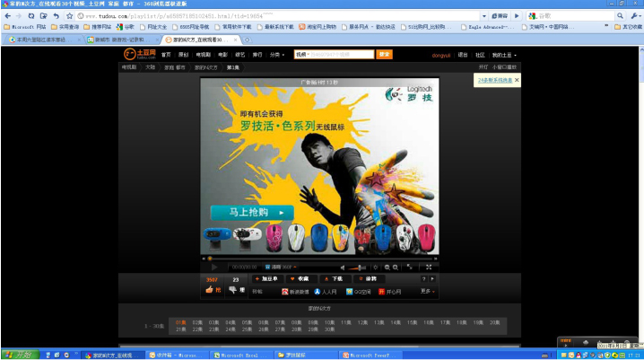Click arrow next to help icon
The image size is (644, 360).
[432, 278]
